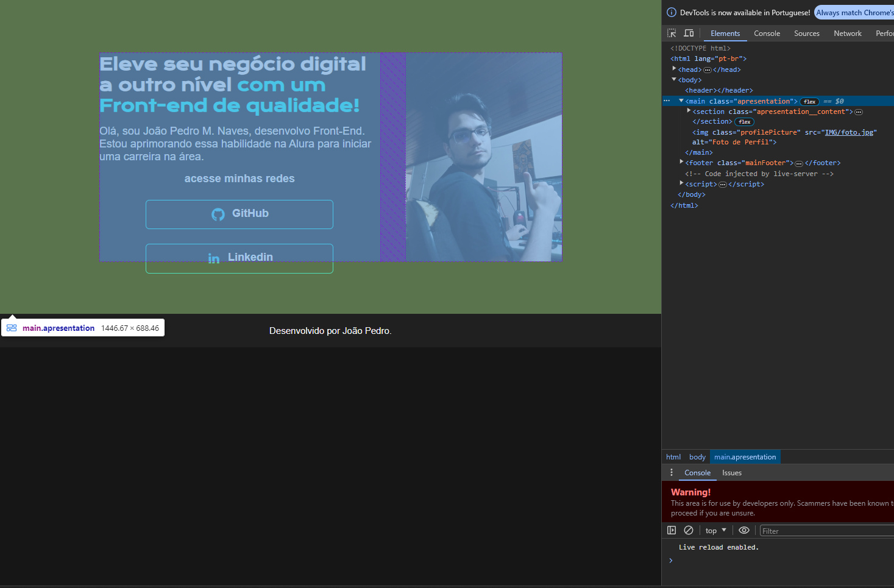The height and width of the screenshot is (588, 894).
Task: Toggle the device toolbar icon
Action: point(689,33)
